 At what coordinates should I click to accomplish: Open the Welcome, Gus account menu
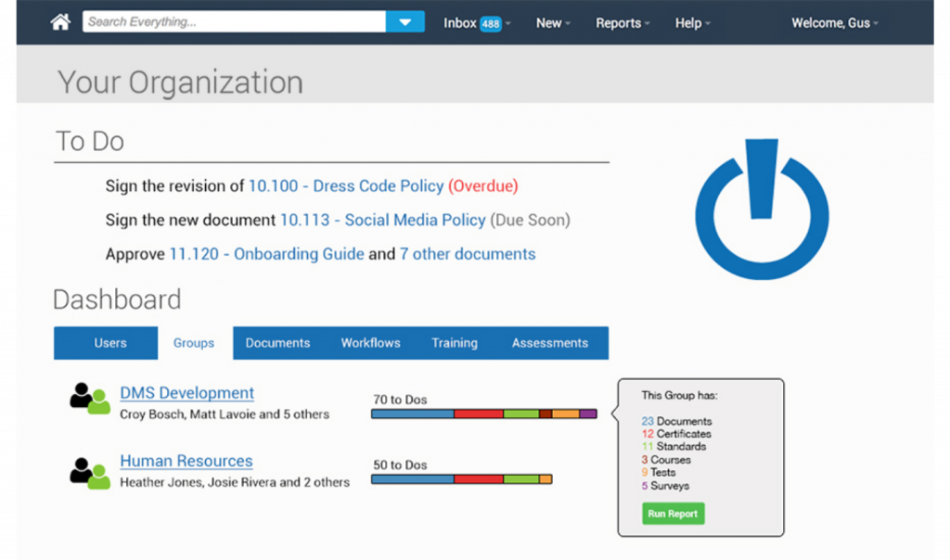point(832,23)
